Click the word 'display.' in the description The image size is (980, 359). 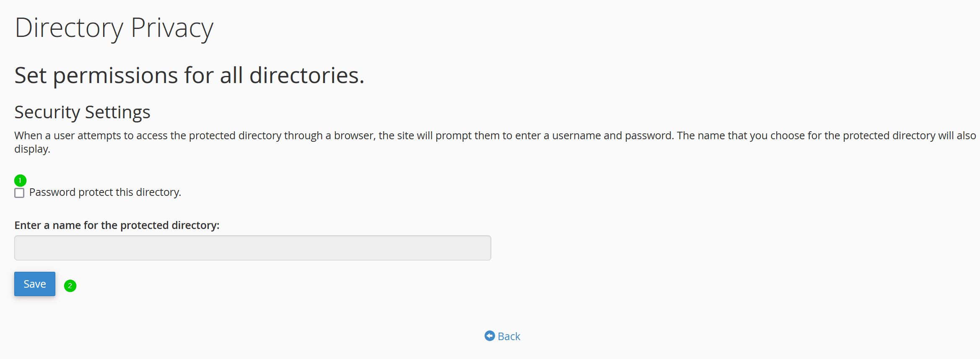tap(32, 149)
